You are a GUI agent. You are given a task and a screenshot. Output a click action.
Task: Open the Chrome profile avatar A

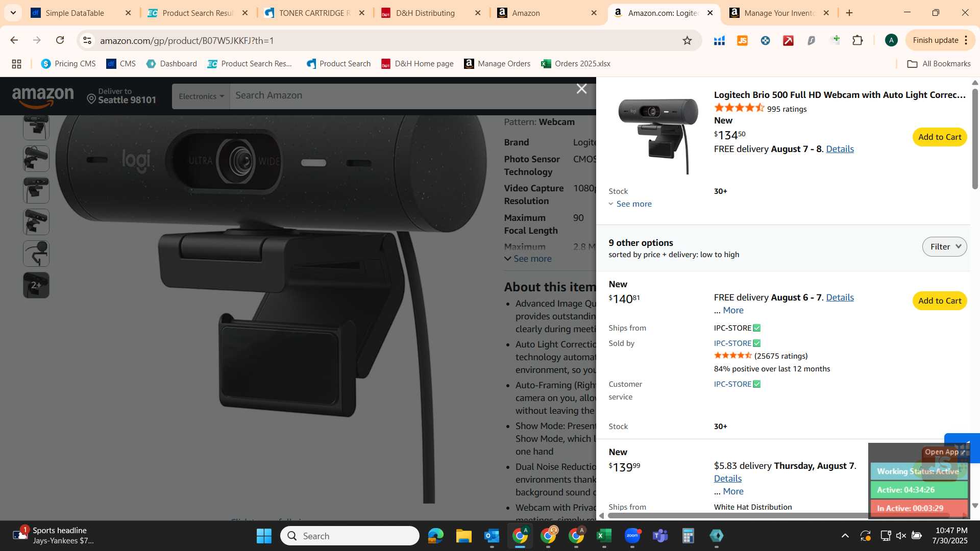[891, 40]
